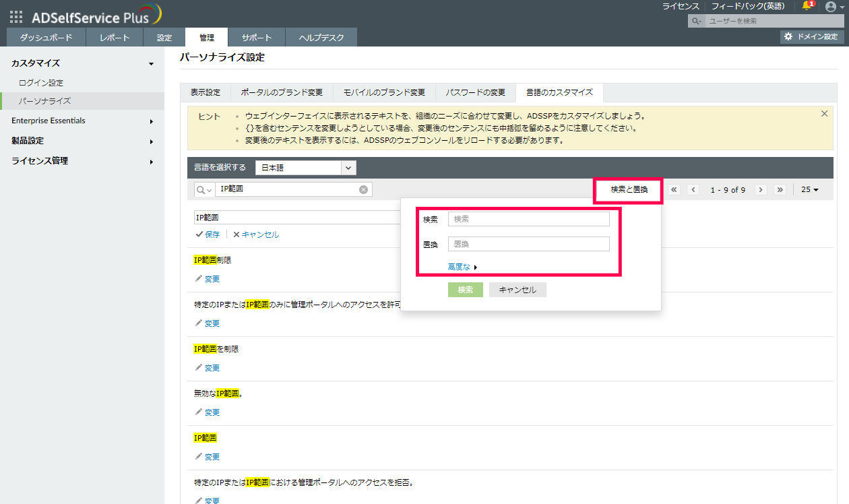Close the hint banner with X
Screen dimensions: 849x504
[x=824, y=114]
